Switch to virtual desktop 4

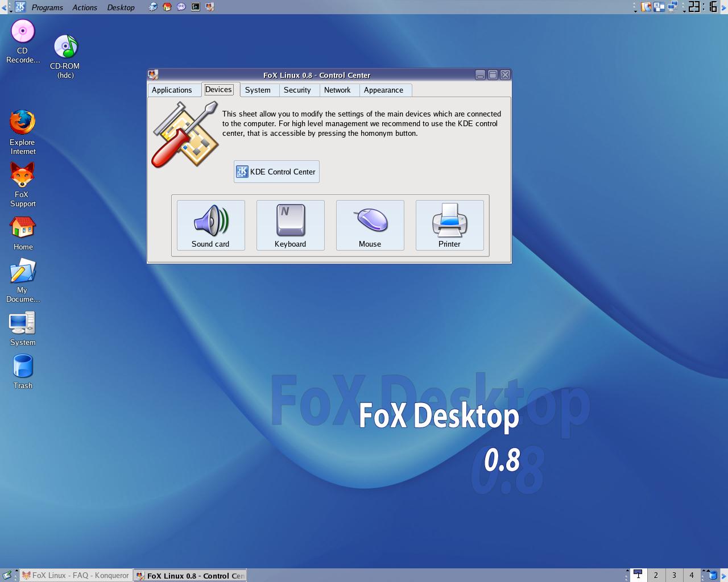click(692, 575)
